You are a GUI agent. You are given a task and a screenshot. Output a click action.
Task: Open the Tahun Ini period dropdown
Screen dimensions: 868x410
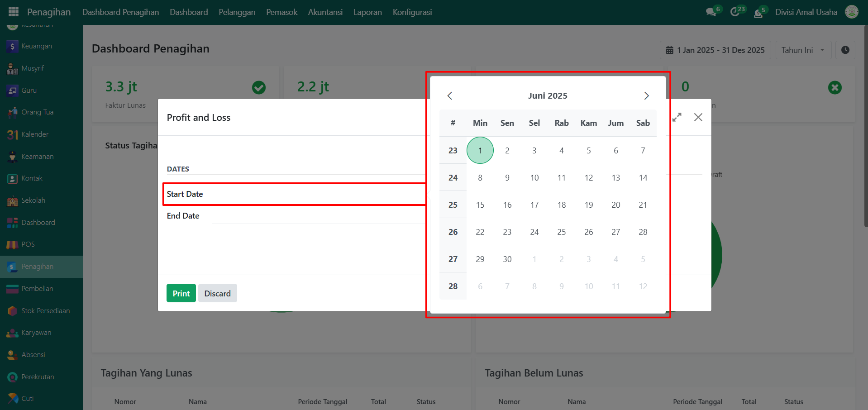[803, 50]
